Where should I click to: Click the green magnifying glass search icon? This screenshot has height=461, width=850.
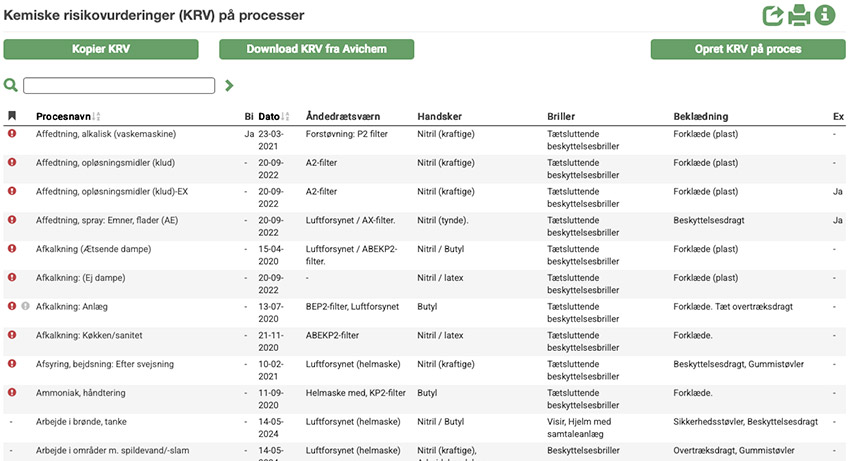[11, 86]
